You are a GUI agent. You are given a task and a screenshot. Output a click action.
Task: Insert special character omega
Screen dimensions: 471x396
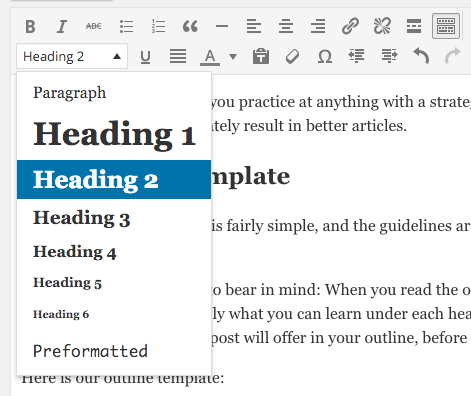coord(325,56)
